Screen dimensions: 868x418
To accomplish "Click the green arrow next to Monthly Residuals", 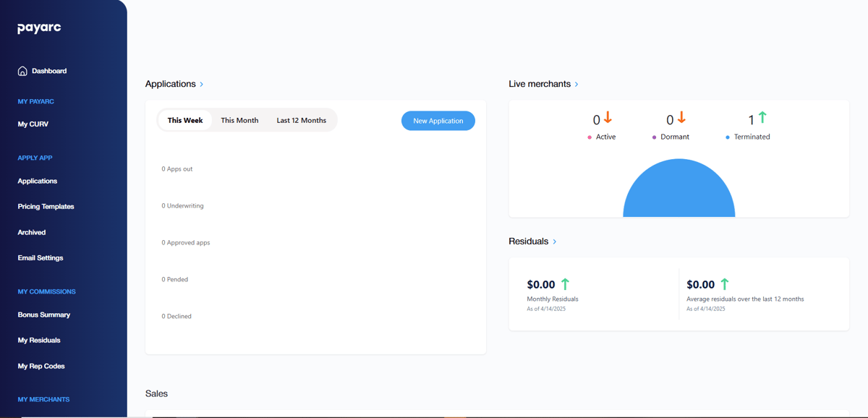I will pyautogui.click(x=565, y=284).
